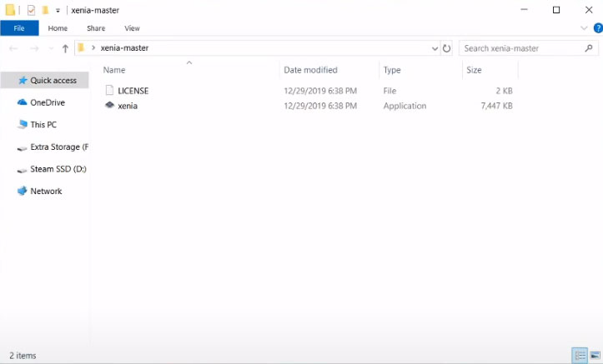Click File type of LICENSE
Image resolution: width=603 pixels, height=364 pixels.
click(389, 91)
